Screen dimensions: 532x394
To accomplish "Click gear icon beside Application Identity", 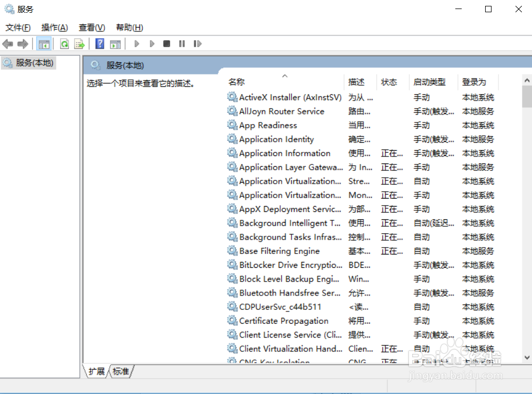I will (232, 139).
